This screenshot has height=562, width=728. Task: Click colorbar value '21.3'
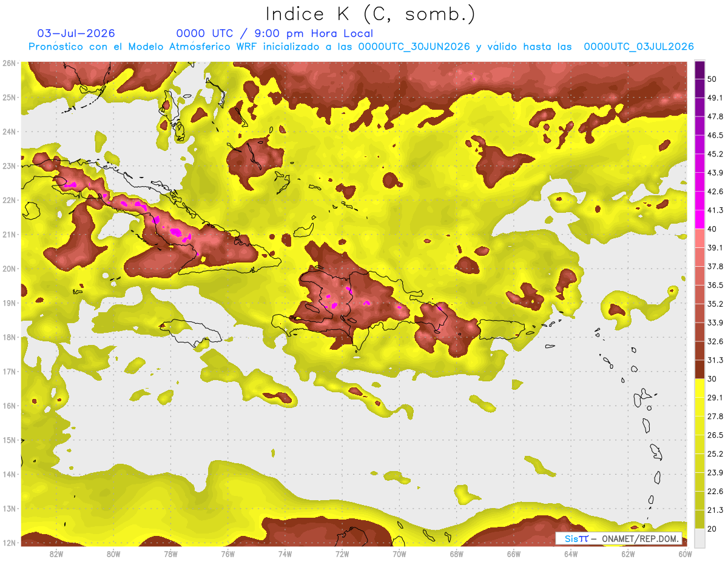(x=715, y=510)
